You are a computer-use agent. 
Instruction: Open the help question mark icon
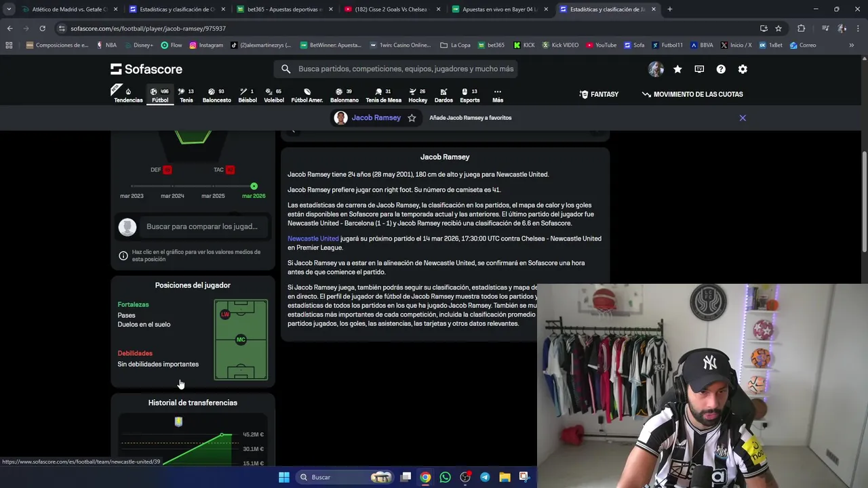[x=721, y=69]
